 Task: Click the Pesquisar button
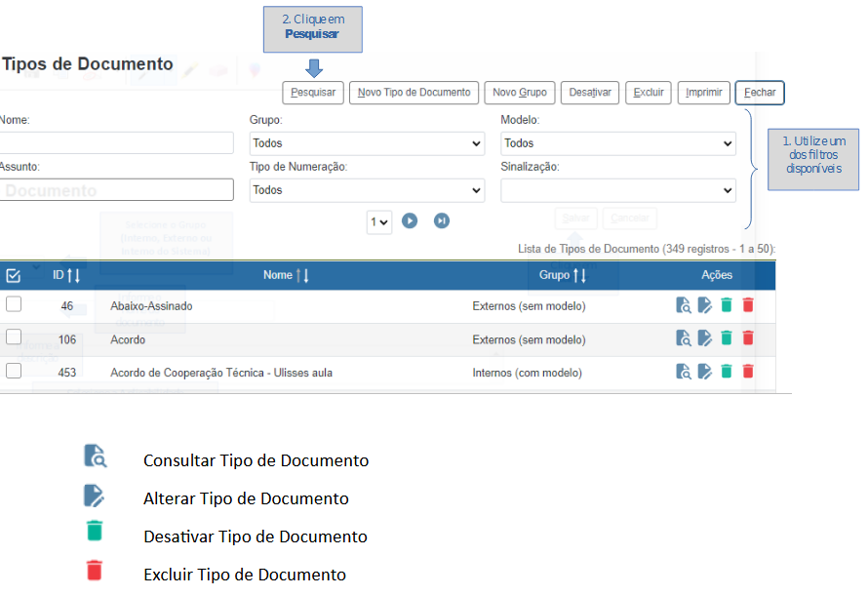pyautogui.click(x=313, y=93)
